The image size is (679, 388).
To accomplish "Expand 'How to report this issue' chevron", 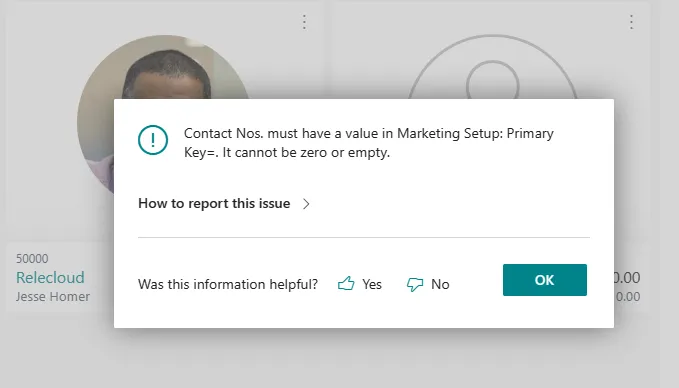I will [306, 204].
